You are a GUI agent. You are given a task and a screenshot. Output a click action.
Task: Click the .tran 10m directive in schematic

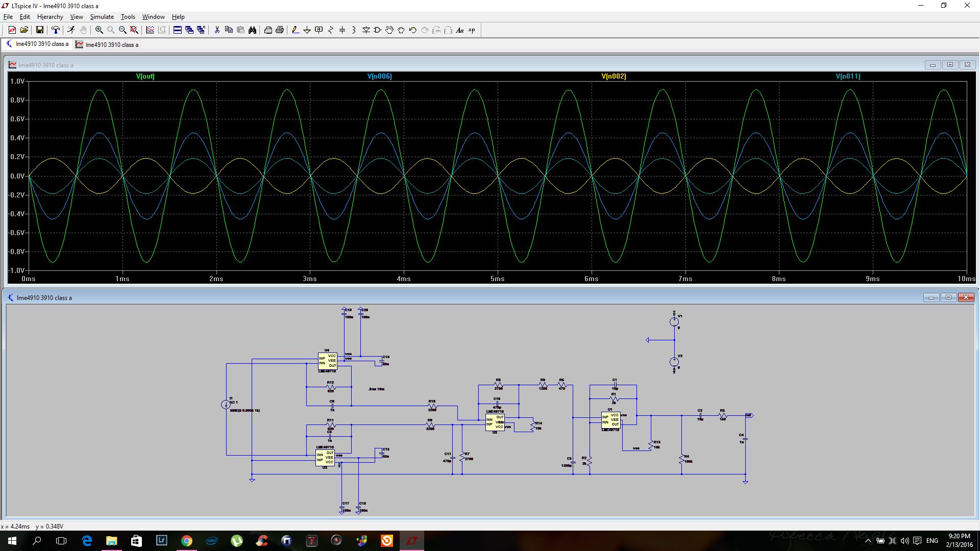pos(376,389)
